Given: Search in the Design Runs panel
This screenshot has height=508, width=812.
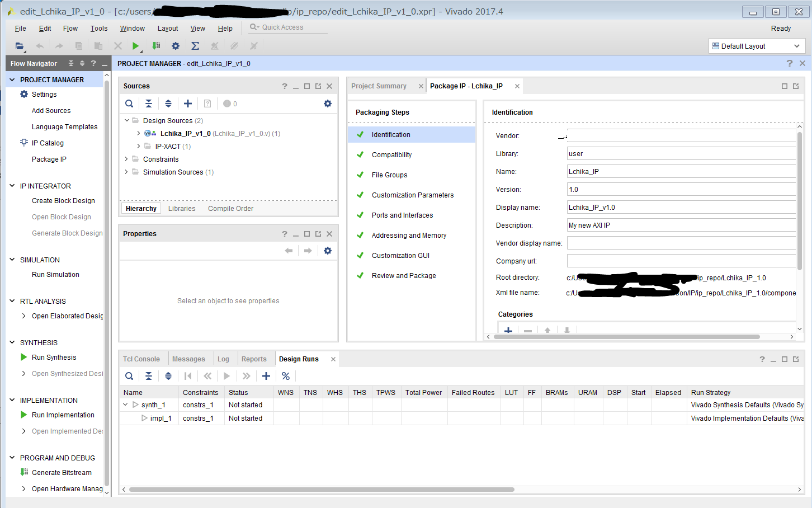Looking at the screenshot, I should pyautogui.click(x=129, y=376).
